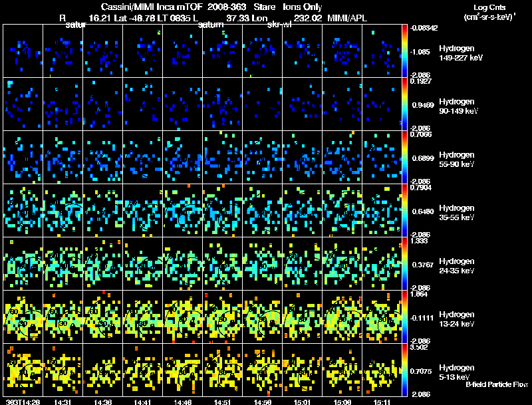The image size is (532, 405).
Task: Click the color scale value '0.7075'
Action: coord(421,372)
